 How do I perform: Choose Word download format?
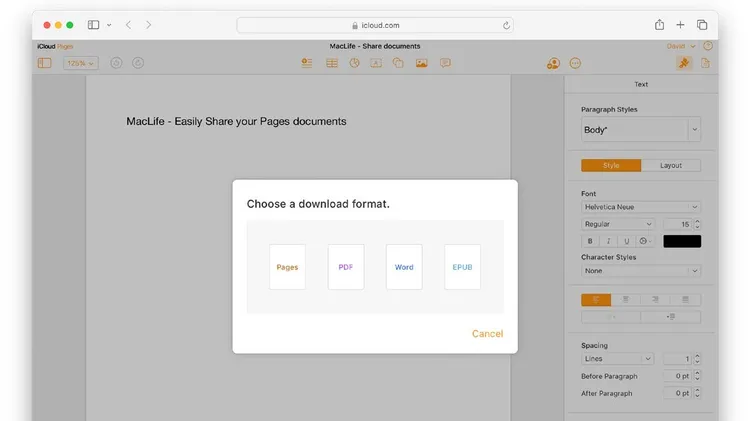point(404,267)
